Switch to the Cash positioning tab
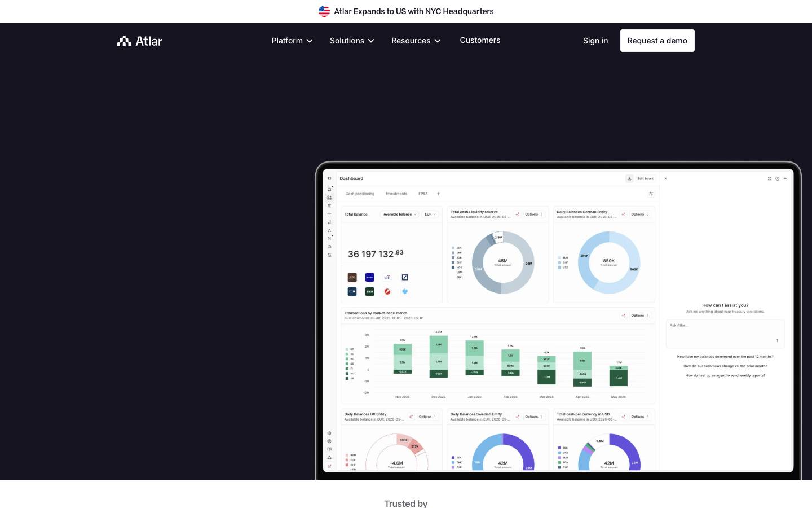This screenshot has height=508, width=812. click(x=360, y=194)
